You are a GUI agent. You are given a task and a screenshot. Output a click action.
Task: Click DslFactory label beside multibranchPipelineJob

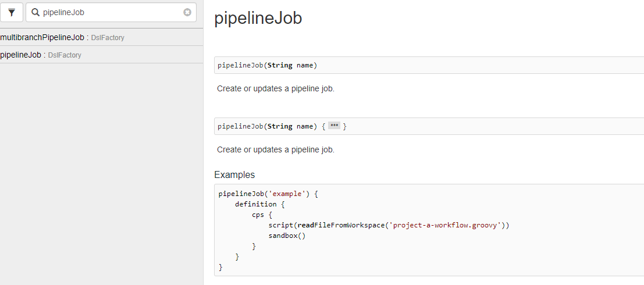pyautogui.click(x=108, y=38)
